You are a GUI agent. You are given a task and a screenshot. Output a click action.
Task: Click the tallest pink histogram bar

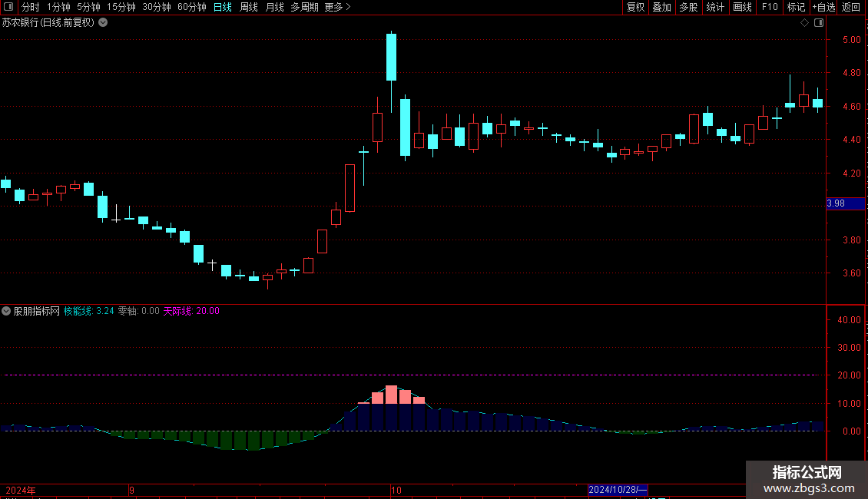coord(392,395)
